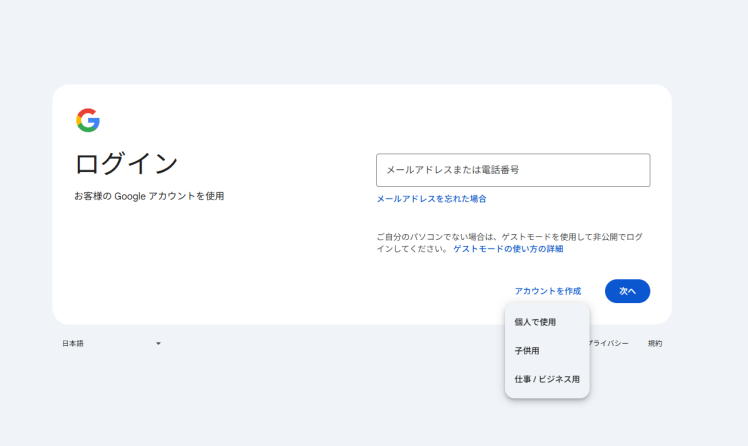Click the お客様の Google アカウントを使用 text

tap(149, 196)
